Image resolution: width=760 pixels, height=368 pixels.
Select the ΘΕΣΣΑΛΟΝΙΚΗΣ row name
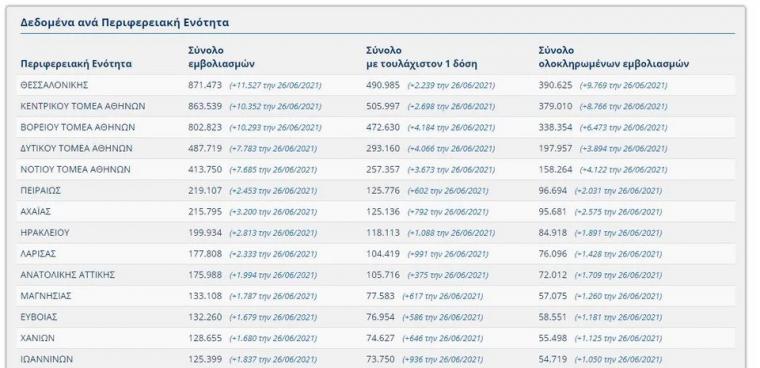54,85
